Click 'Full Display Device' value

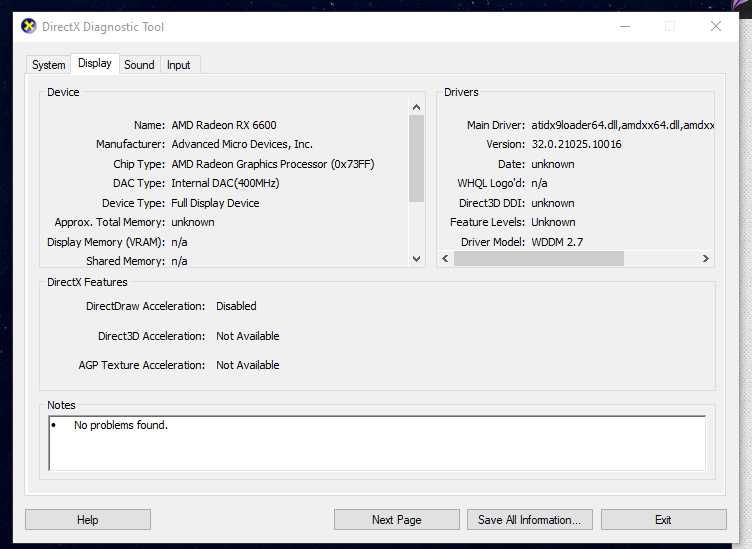click(215, 203)
